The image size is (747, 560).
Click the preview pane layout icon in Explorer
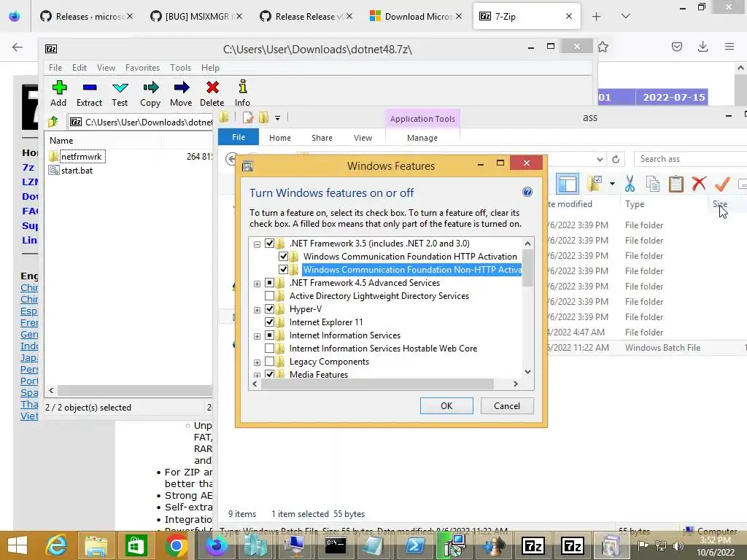(568, 184)
